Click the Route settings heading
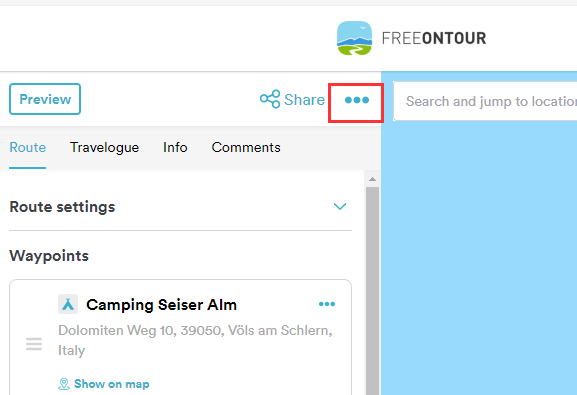577x395 pixels. click(62, 207)
